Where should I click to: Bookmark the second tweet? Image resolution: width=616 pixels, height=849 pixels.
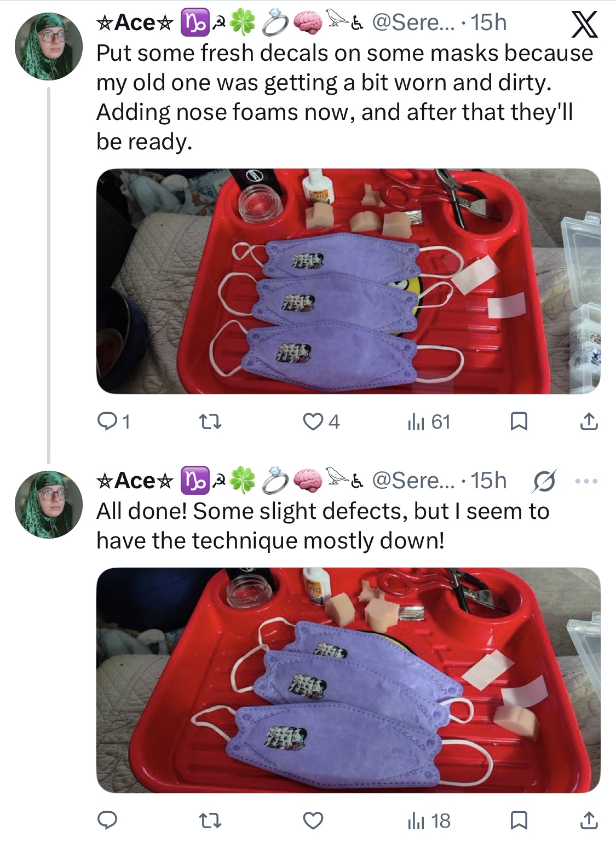(x=519, y=821)
